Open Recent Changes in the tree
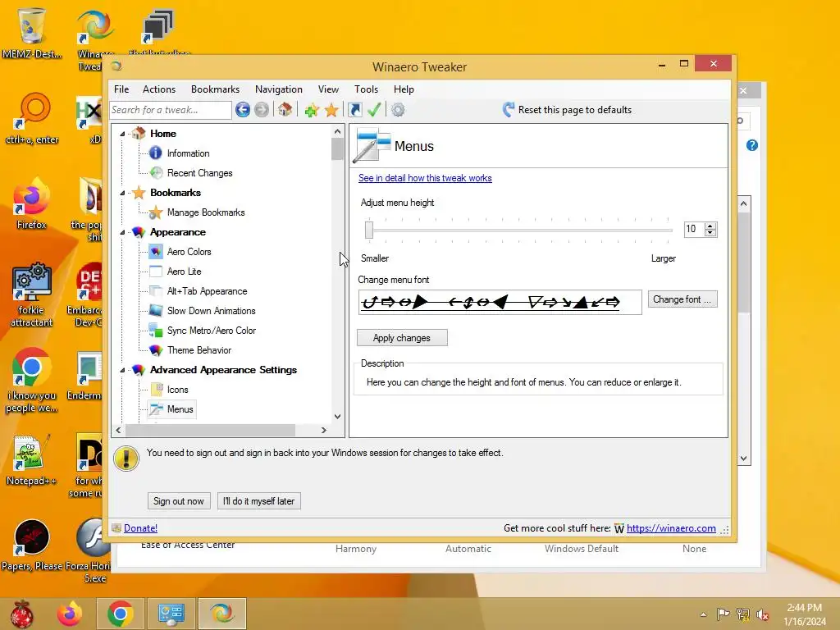This screenshot has width=840, height=630. click(x=199, y=173)
